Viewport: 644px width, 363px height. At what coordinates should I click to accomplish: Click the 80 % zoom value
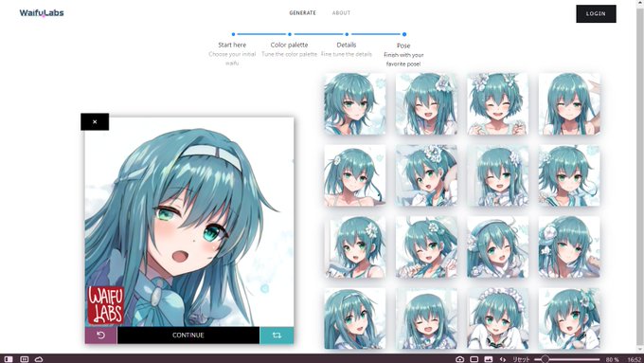coord(612,360)
